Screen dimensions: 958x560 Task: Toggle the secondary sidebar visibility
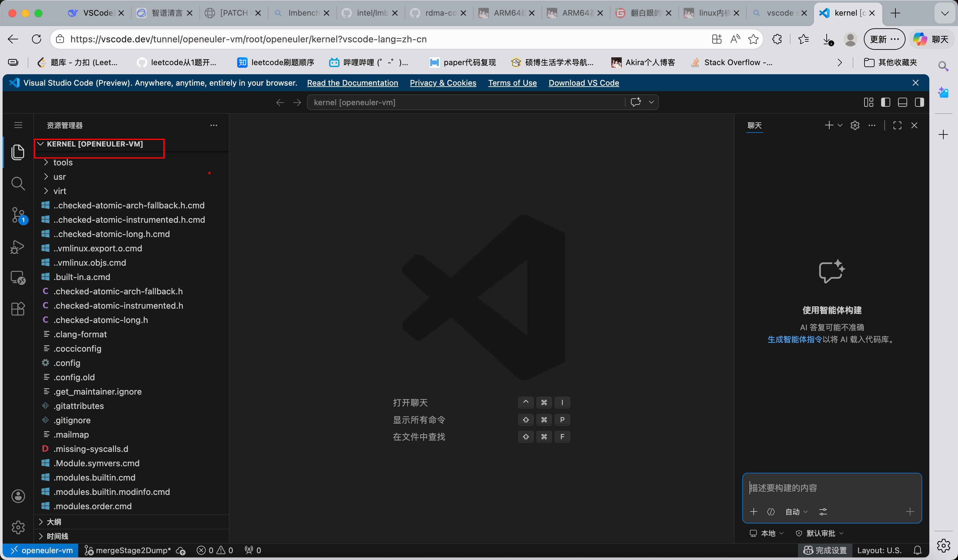(x=919, y=102)
